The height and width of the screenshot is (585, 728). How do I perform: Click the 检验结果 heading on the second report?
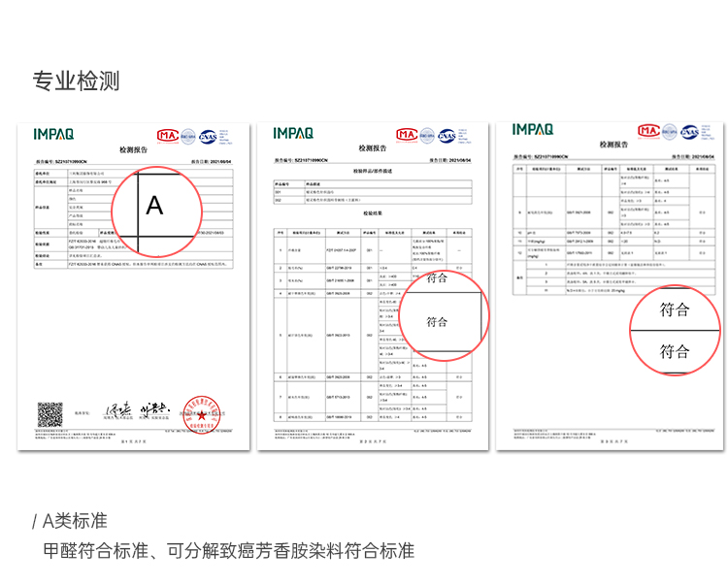[x=373, y=213]
